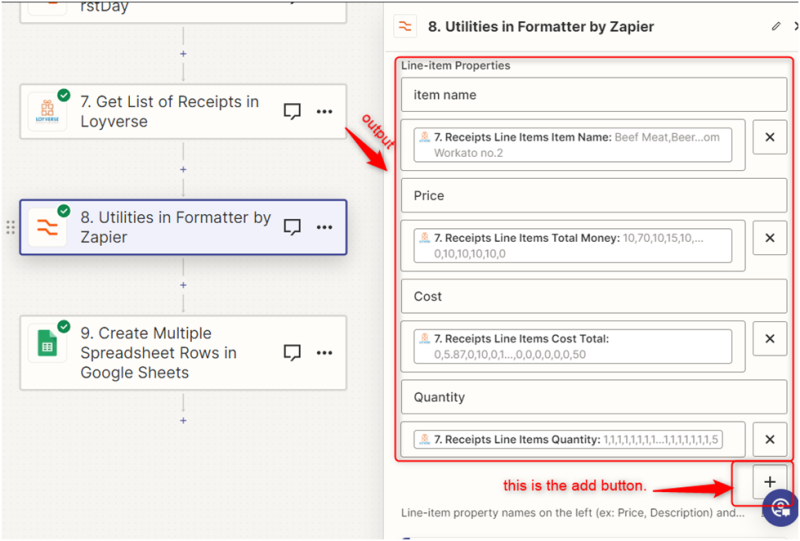
Task: Remove the Price line-item row
Action: pos(769,238)
